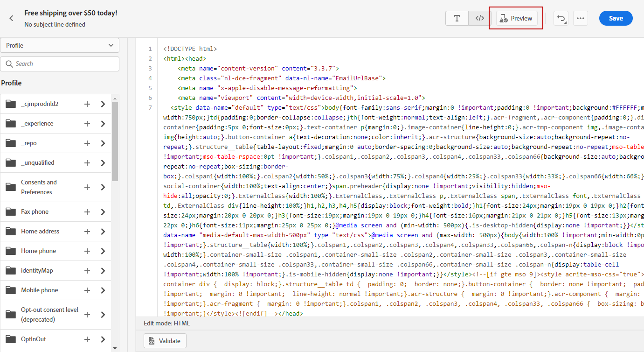This screenshot has width=644, height=352.
Task: Expand the identityMap chevron
Action: coord(103,271)
